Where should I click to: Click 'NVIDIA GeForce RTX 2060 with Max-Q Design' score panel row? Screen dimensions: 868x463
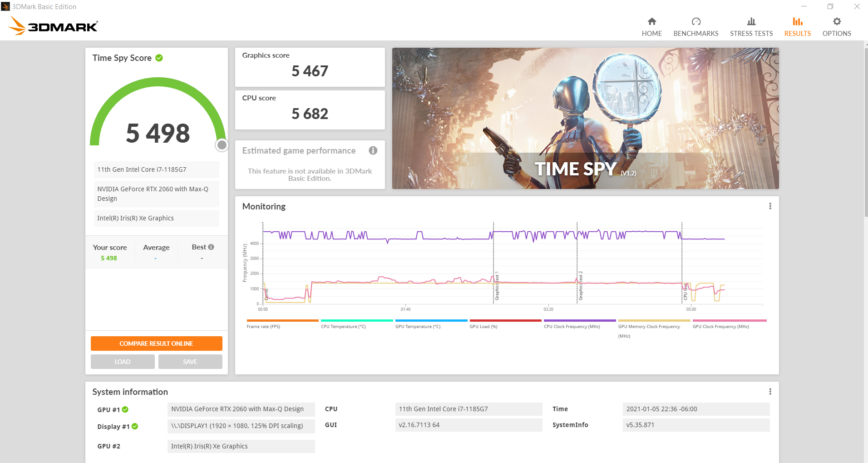156,194
